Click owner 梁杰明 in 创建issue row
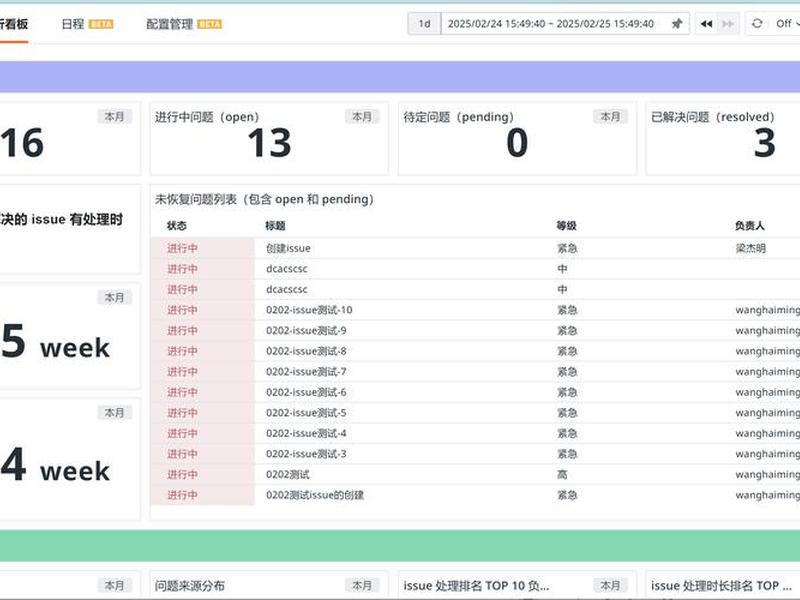The image size is (800, 600). (x=750, y=248)
